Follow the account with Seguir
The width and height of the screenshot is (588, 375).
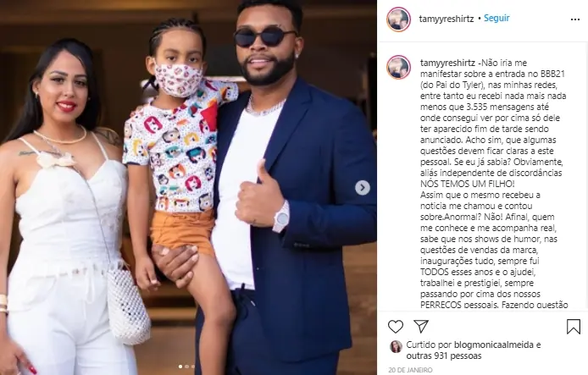tap(496, 18)
